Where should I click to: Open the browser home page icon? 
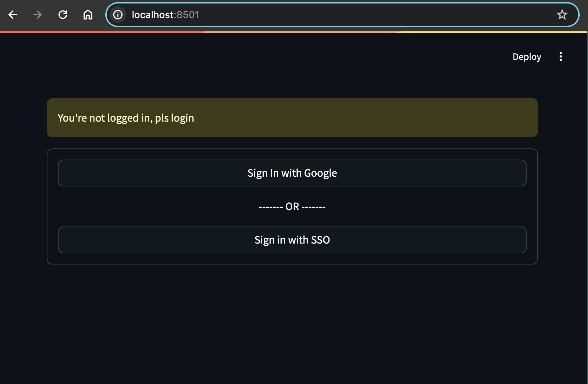[x=88, y=15]
